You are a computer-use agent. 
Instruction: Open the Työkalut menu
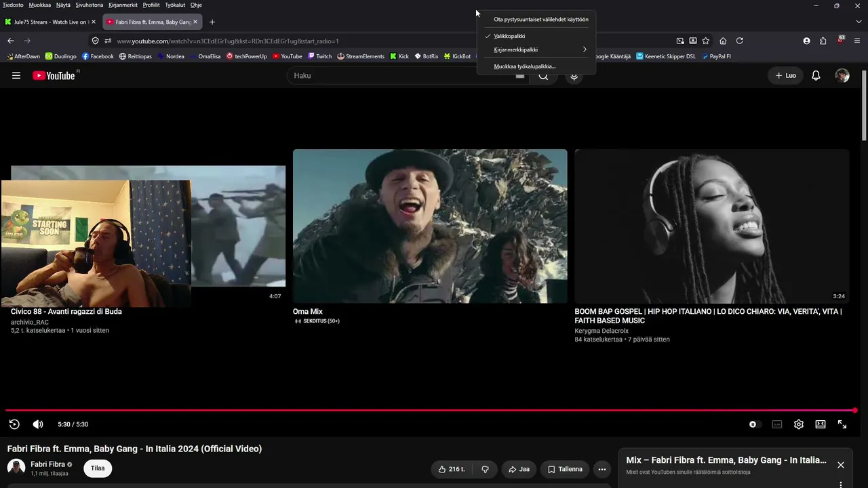[x=175, y=5]
